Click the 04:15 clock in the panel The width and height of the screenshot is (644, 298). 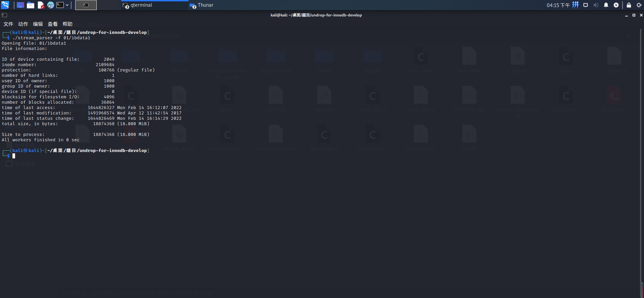(558, 5)
